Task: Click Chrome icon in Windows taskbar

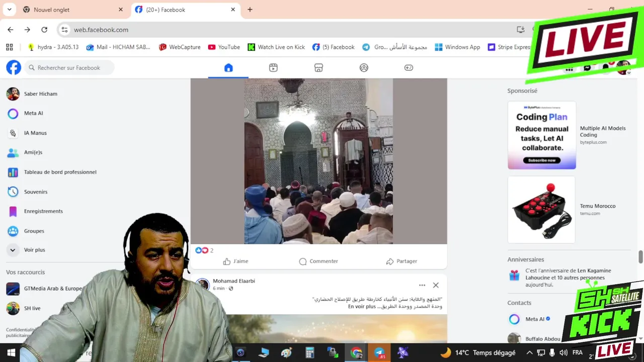Action: point(356,352)
